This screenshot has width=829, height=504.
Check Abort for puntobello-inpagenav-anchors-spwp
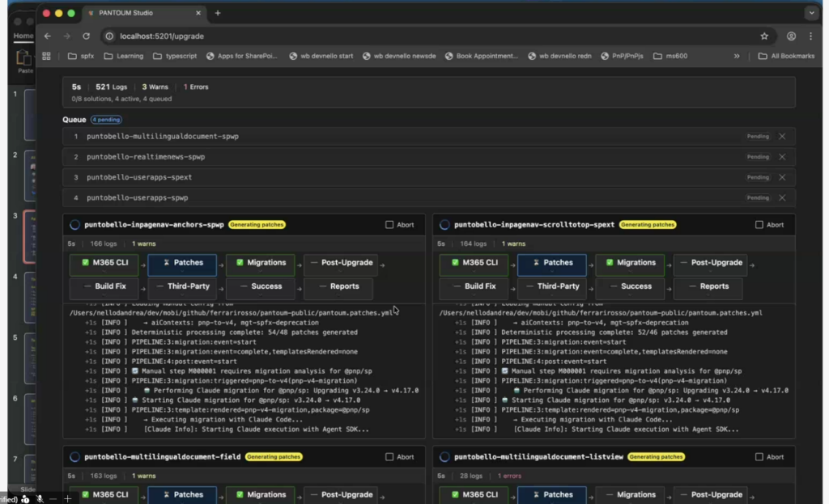click(x=389, y=225)
